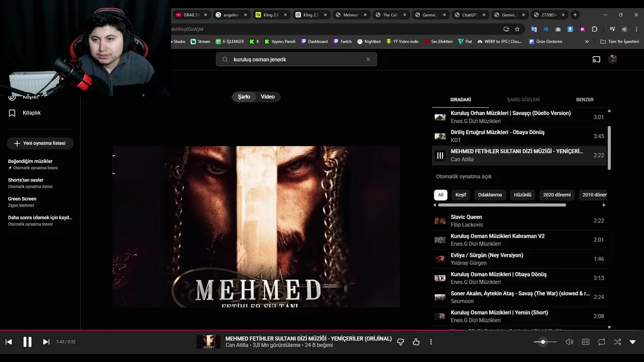Skip to the next track

[46, 342]
